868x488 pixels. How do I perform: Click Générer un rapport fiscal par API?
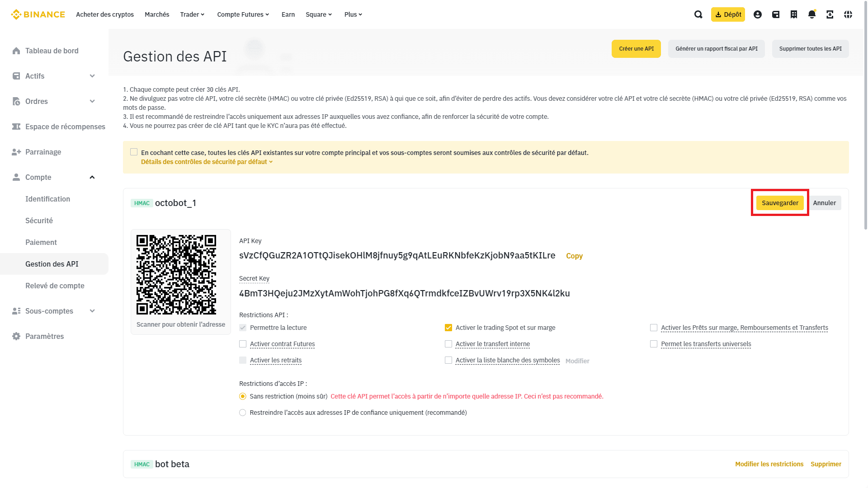717,49
